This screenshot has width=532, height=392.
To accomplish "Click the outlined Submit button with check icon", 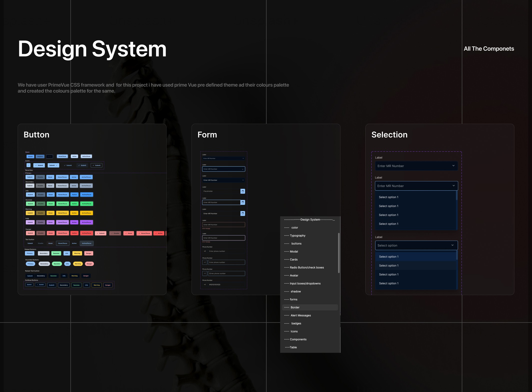I will click(x=96, y=165).
